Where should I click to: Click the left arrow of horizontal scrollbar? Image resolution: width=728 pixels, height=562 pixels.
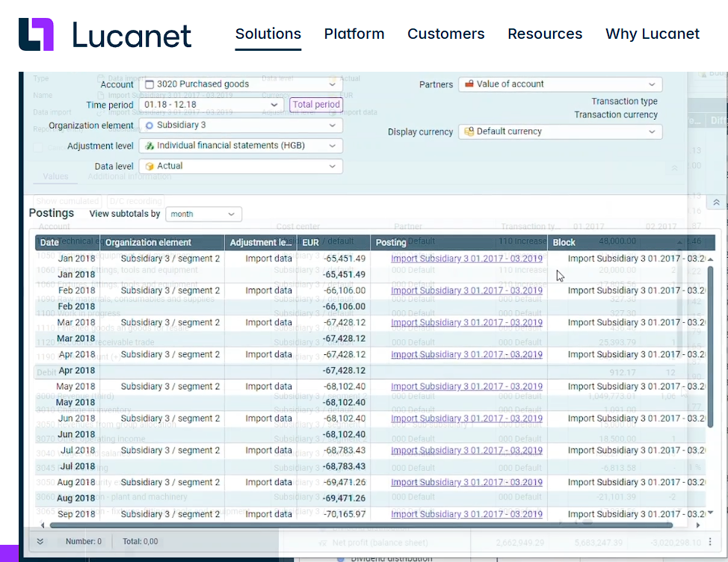tap(43, 525)
